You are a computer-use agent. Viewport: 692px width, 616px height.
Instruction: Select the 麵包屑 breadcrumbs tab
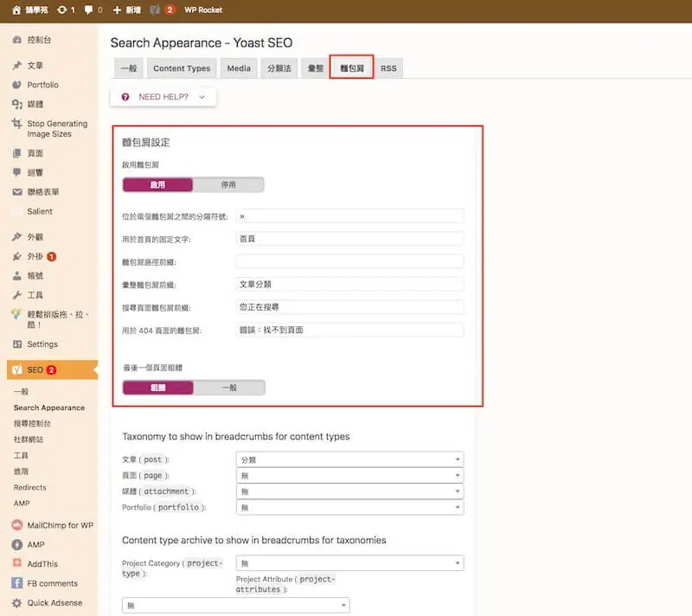[x=352, y=68]
